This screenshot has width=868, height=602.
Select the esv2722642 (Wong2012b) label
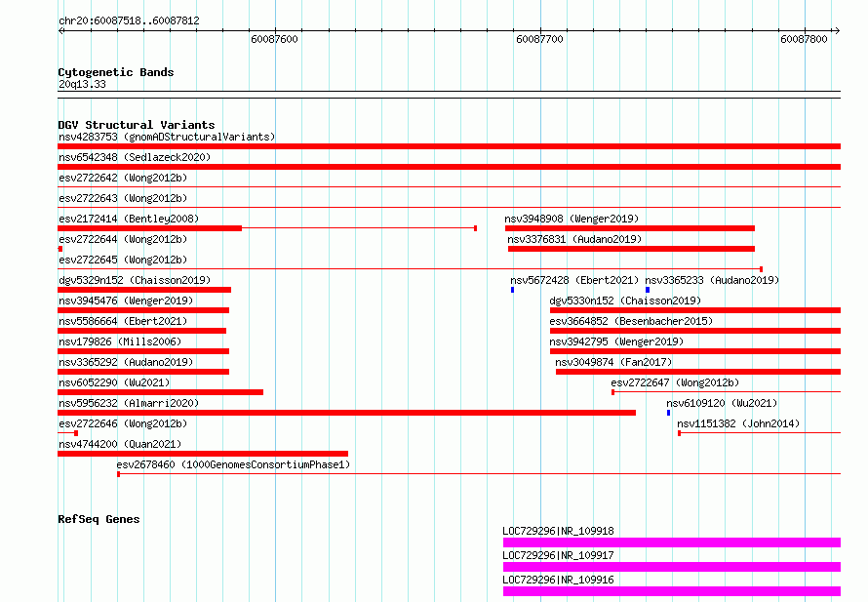coord(123,178)
